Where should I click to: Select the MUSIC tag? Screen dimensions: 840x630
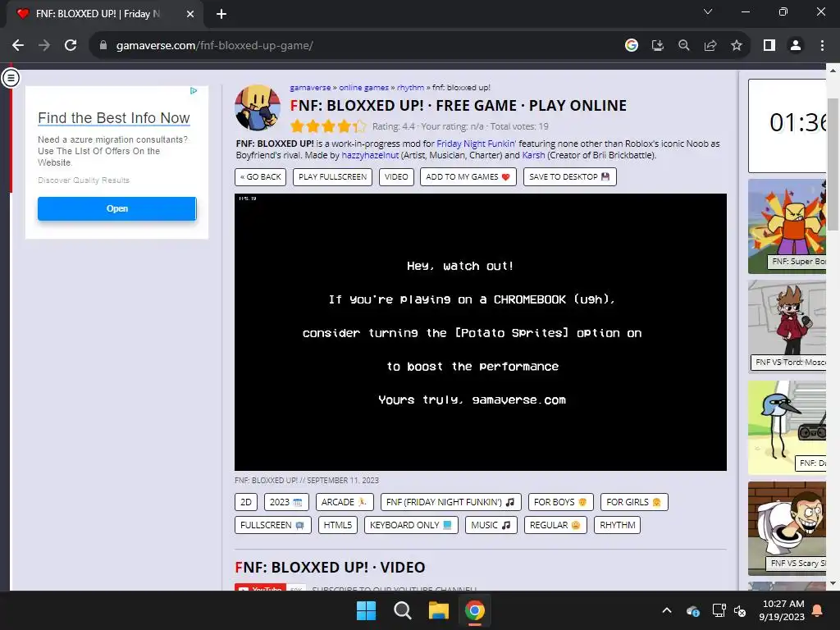click(491, 525)
